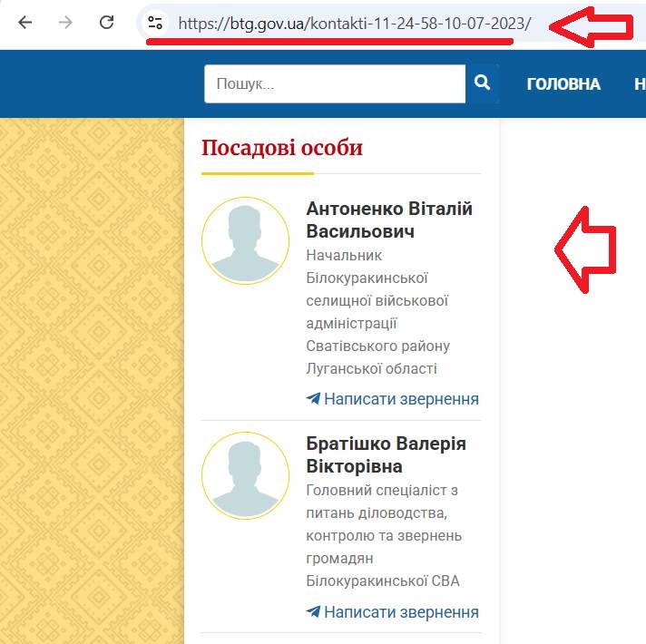Focus the 'Пошук...' search field
Viewport: 646px width, 644px height.
point(334,84)
